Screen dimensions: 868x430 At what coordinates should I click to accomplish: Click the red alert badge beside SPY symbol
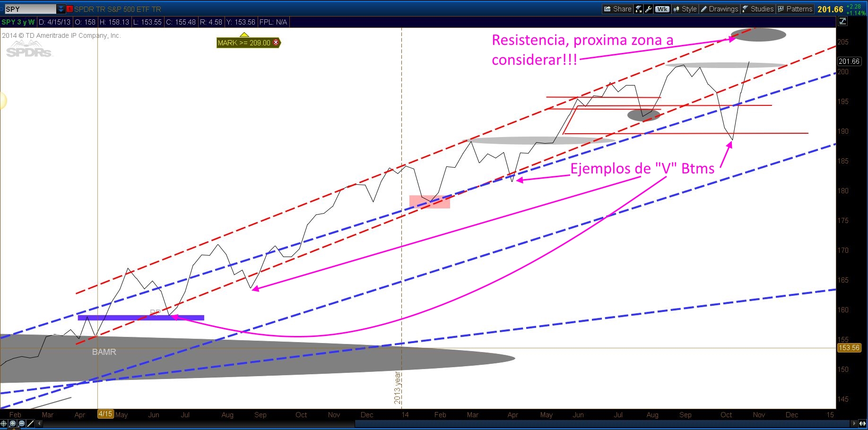coord(69,9)
